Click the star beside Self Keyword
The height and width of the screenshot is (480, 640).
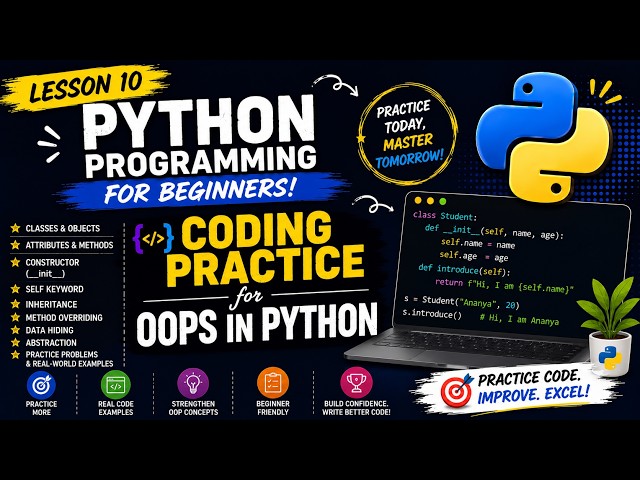point(16,289)
